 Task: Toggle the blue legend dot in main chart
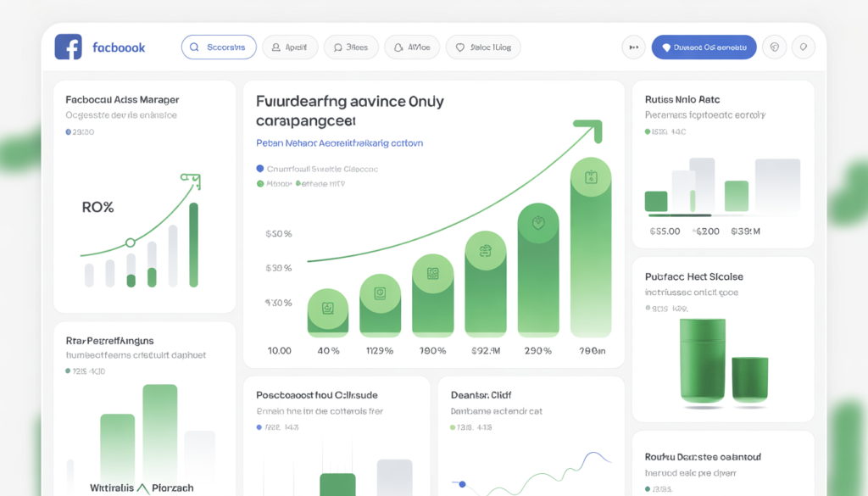click(x=260, y=169)
